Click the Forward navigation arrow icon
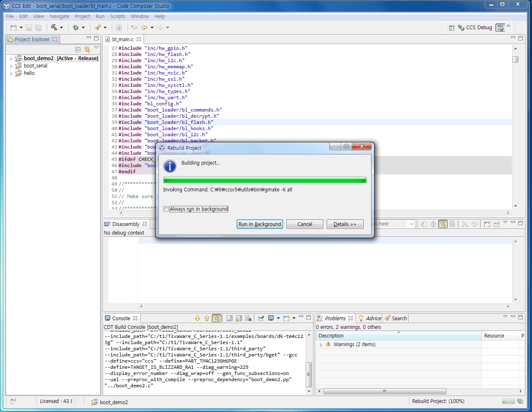The width and height of the screenshot is (532, 412). point(160,28)
